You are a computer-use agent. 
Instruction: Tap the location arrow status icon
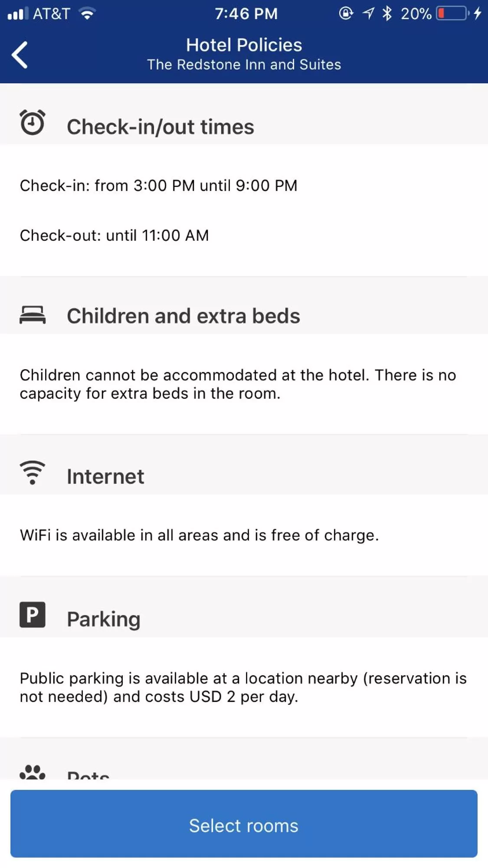[x=368, y=13]
